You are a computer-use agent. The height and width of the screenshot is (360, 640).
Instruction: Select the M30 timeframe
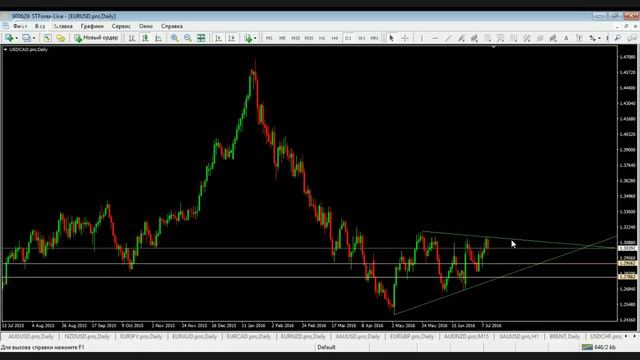309,38
